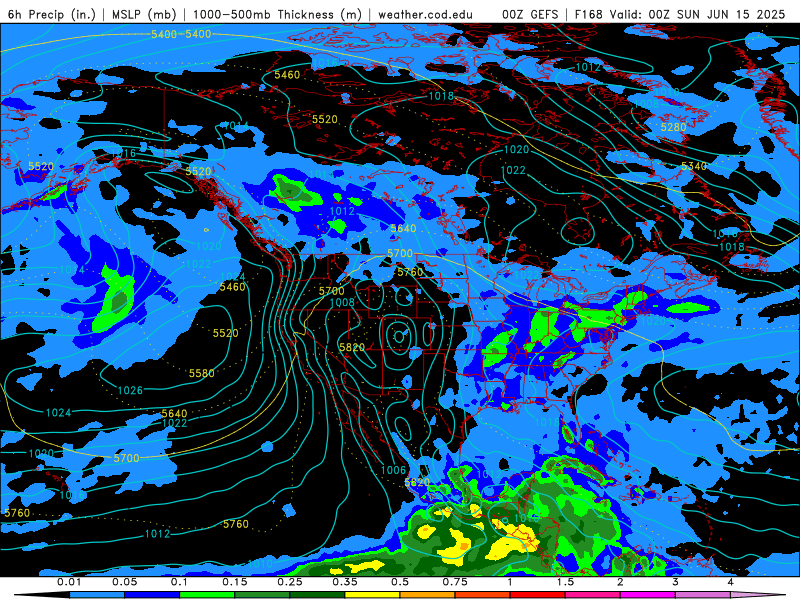Click the F168 forecast hour label
The width and height of the screenshot is (800, 600).
(x=590, y=14)
